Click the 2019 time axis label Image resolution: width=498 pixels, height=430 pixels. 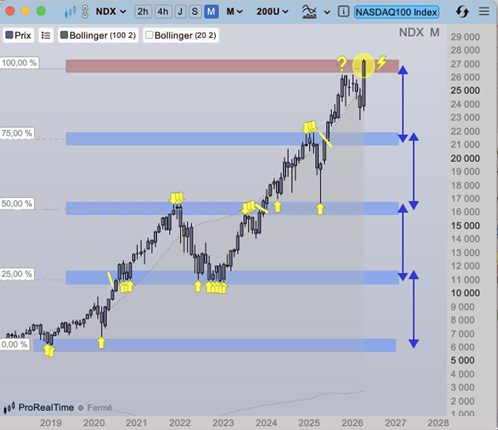point(51,423)
